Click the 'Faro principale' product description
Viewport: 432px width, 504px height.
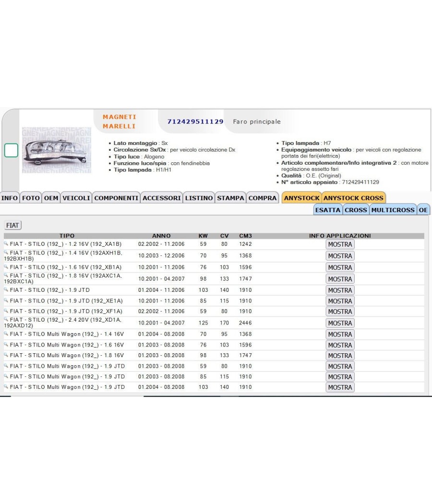(x=257, y=121)
